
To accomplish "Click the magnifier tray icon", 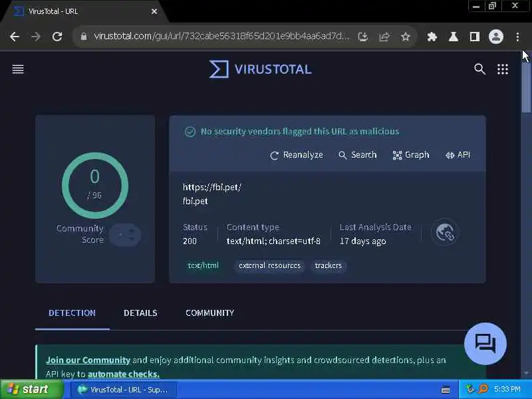I will (483, 389).
